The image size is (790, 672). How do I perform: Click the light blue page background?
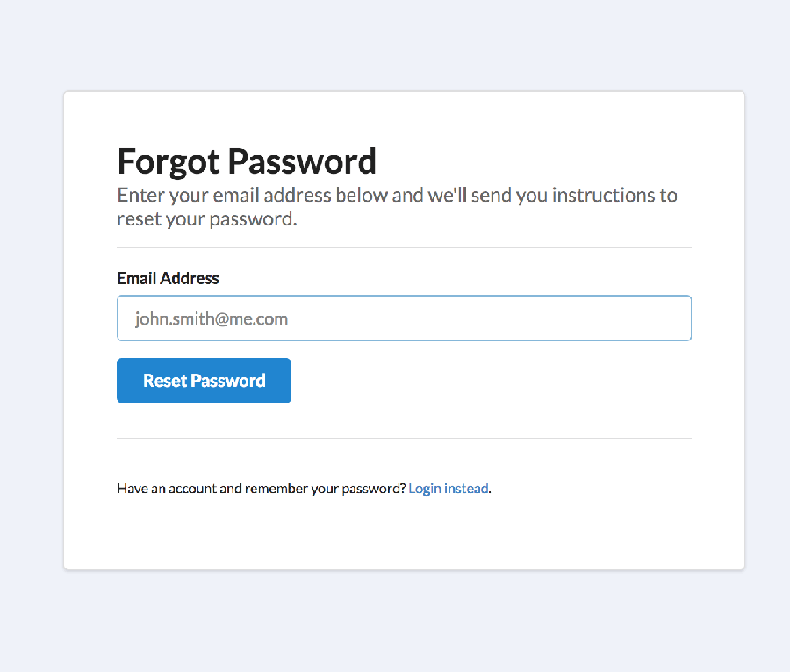point(395,44)
